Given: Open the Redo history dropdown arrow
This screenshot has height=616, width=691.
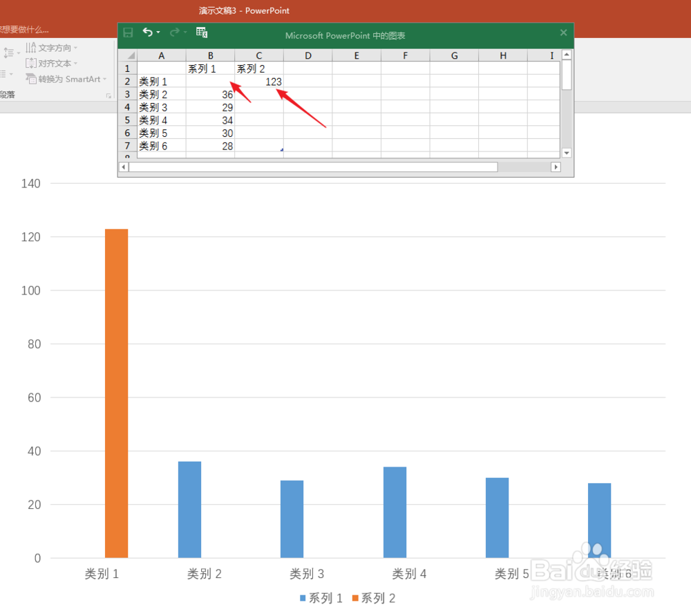Looking at the screenshot, I should [x=185, y=32].
